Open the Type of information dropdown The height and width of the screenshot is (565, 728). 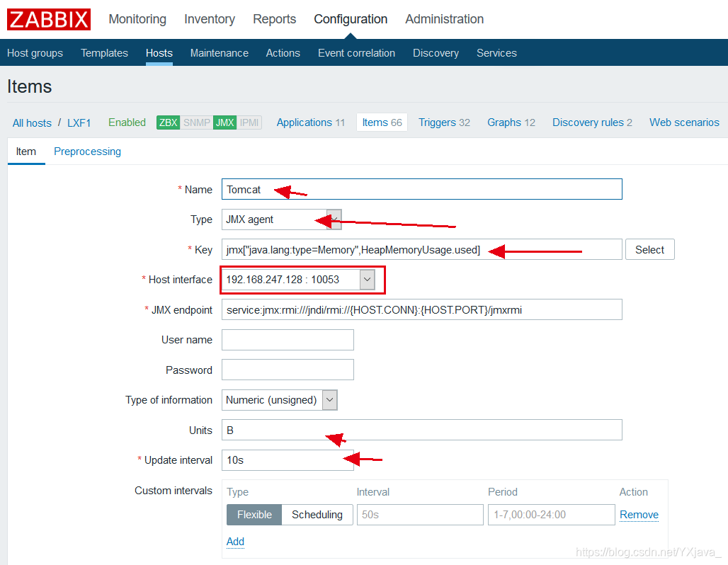pos(280,400)
